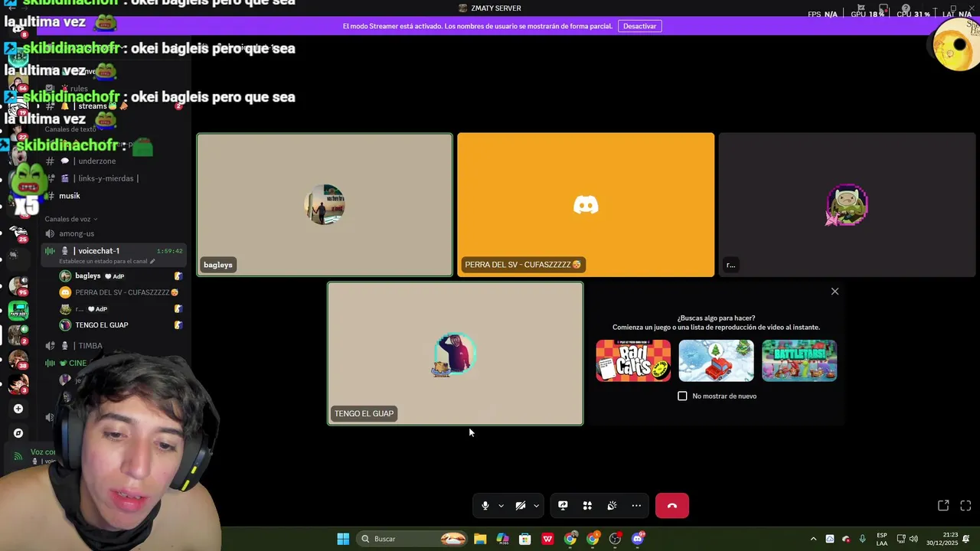The width and height of the screenshot is (980, 551).
Task: Disconnect from the voice call
Action: pyautogui.click(x=672, y=506)
